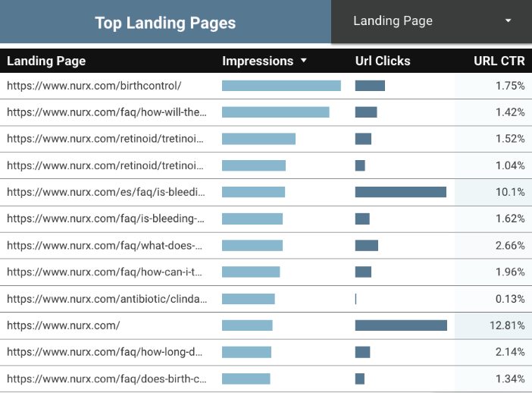532x393 pixels.
Task: Click the https://www.nurx.com/ homepage row
Action: (64, 325)
